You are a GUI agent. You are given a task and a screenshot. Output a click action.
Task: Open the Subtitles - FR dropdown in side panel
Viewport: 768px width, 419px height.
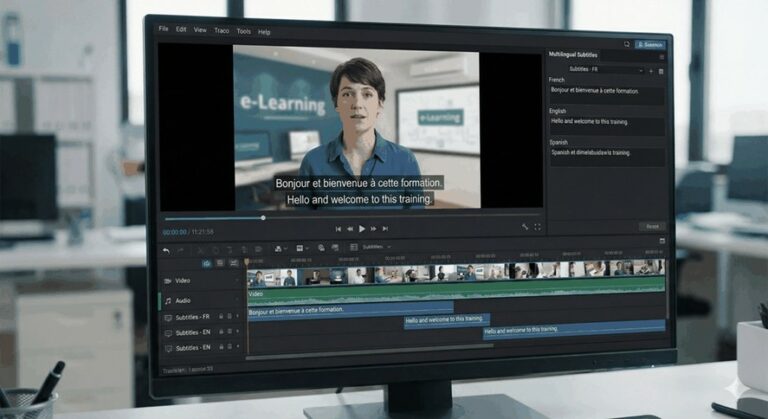606,70
